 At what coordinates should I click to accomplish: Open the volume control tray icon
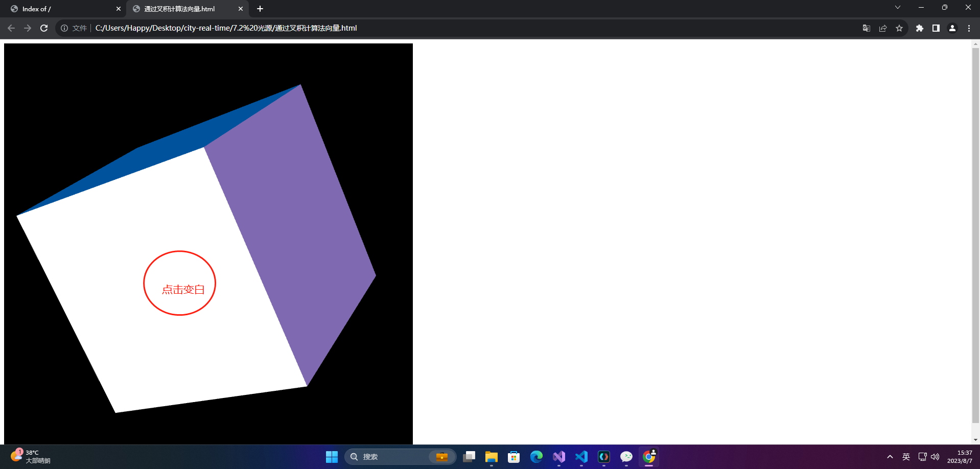click(935, 457)
